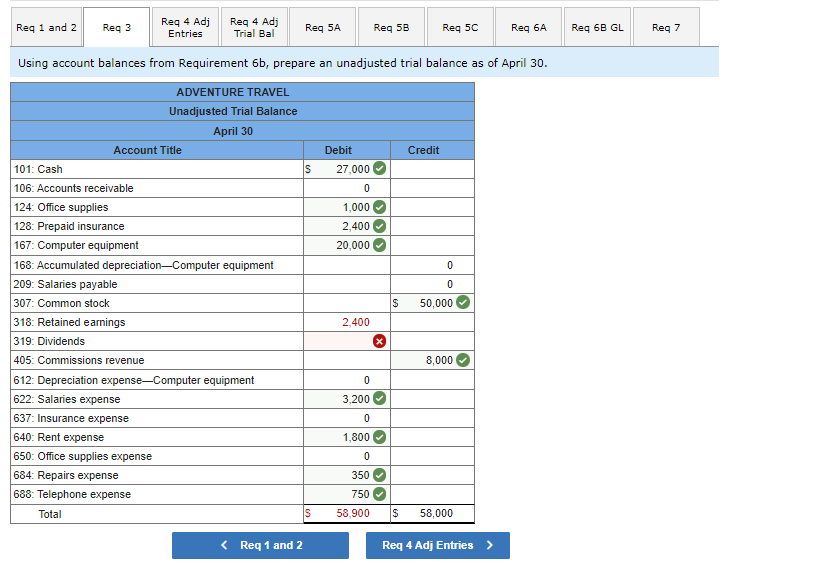Switch to the Req 5C tab
This screenshot has height=564, width=818.
460,27
